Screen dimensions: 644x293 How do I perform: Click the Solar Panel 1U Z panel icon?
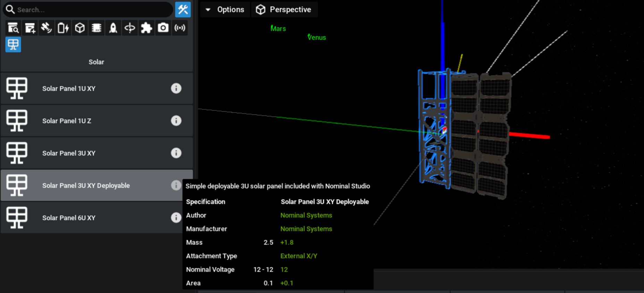pos(17,121)
